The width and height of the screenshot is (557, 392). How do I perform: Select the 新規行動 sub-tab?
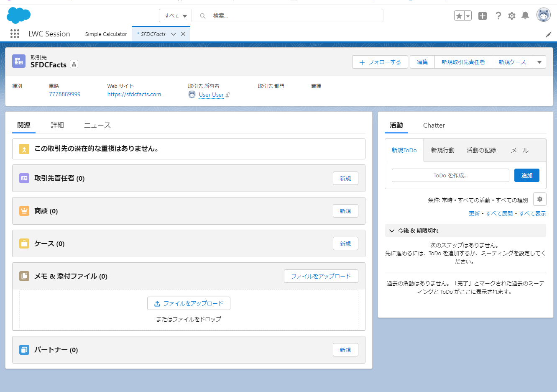442,150
